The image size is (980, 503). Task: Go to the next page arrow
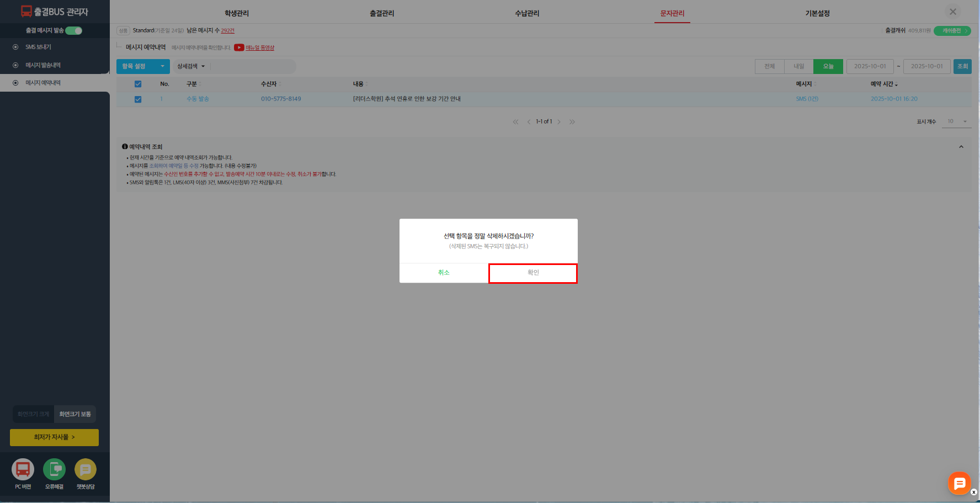(x=559, y=122)
